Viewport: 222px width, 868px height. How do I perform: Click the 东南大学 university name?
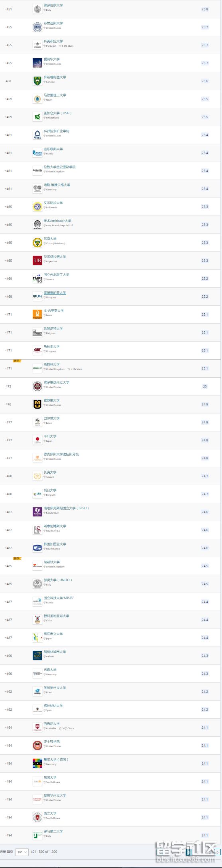coord(50,239)
